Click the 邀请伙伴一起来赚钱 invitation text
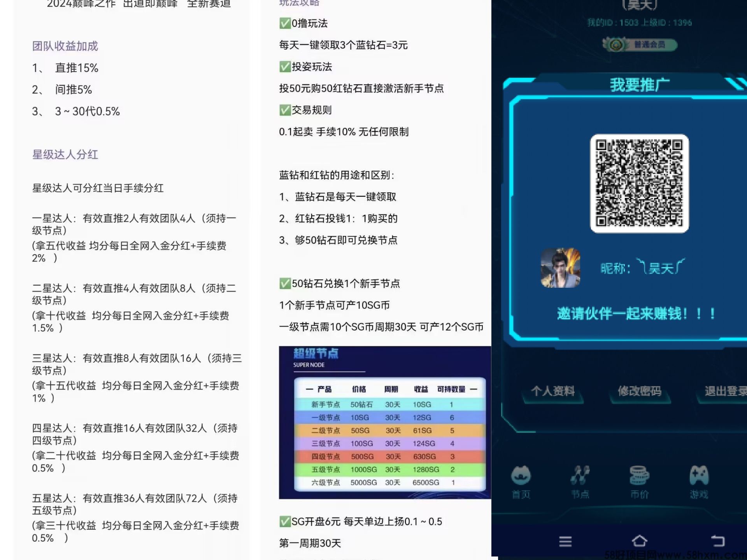Viewport: 747px width, 560px height. (x=637, y=313)
